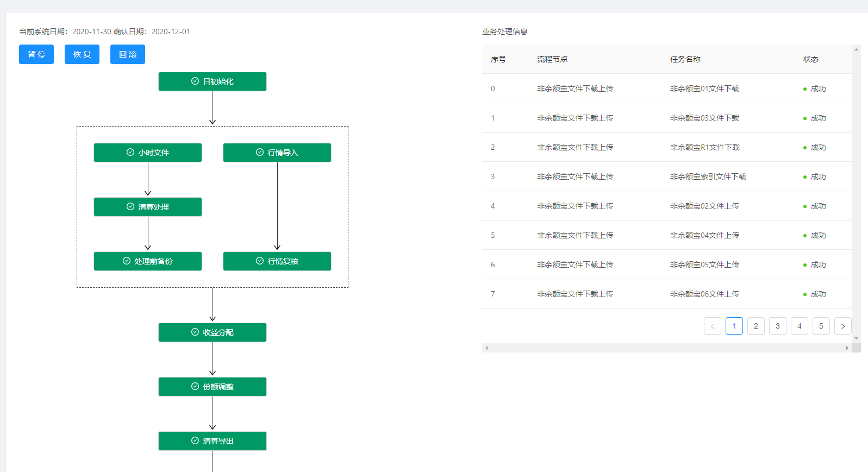Open the 处理前备份 workflow node

pyautogui.click(x=148, y=261)
